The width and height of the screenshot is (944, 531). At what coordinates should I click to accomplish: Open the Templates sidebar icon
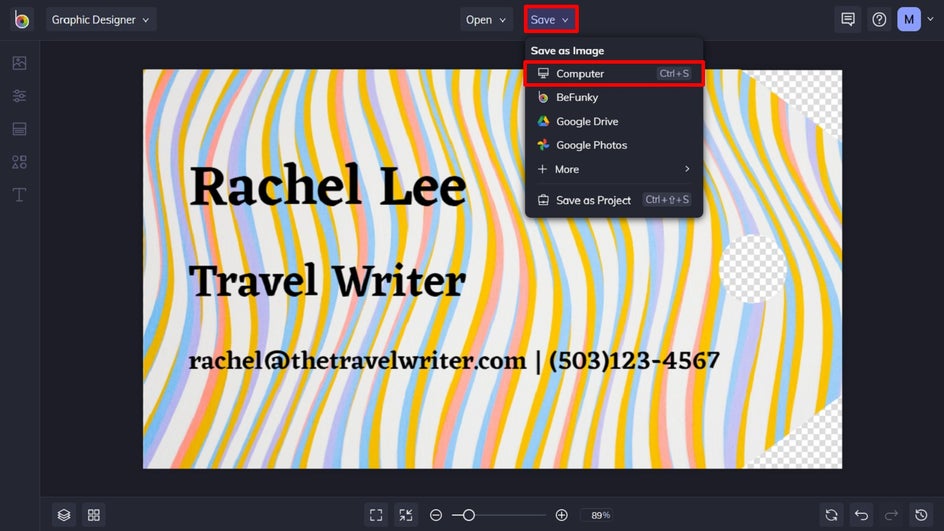pyautogui.click(x=19, y=129)
